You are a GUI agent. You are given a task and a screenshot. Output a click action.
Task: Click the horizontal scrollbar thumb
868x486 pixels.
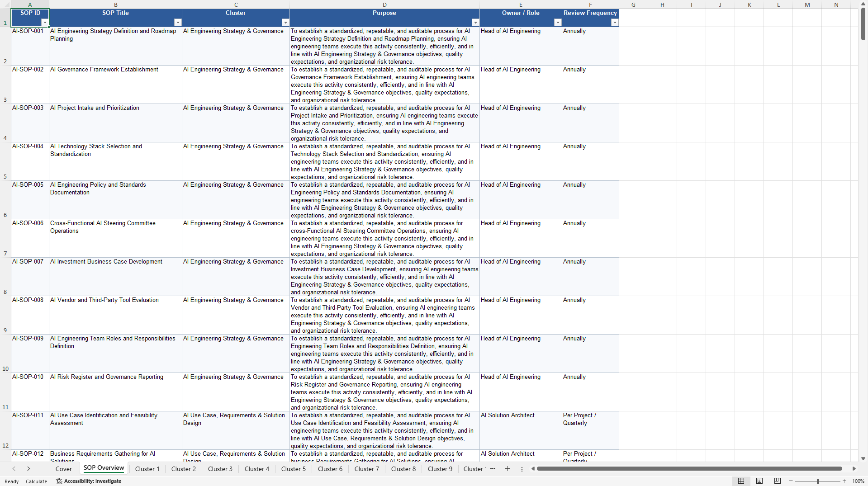point(689,469)
